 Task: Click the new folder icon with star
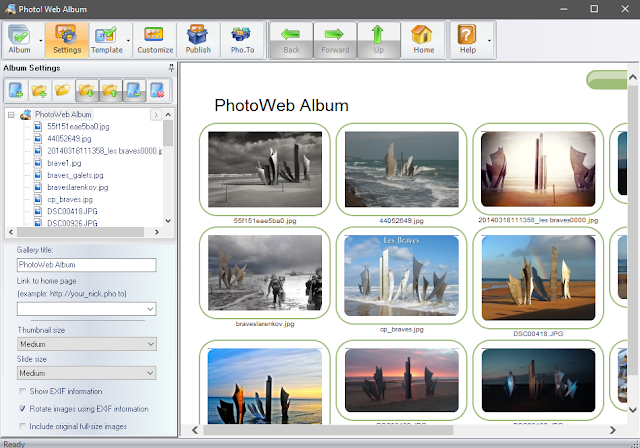click(63, 90)
